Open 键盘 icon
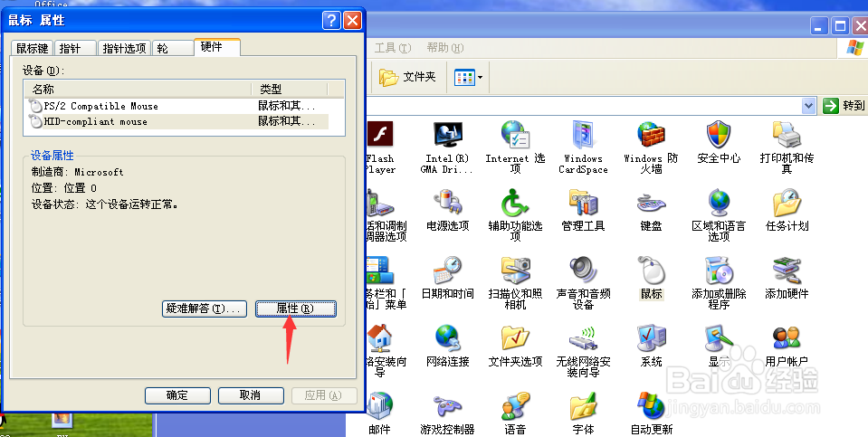This screenshot has width=868, height=437. pos(651,203)
